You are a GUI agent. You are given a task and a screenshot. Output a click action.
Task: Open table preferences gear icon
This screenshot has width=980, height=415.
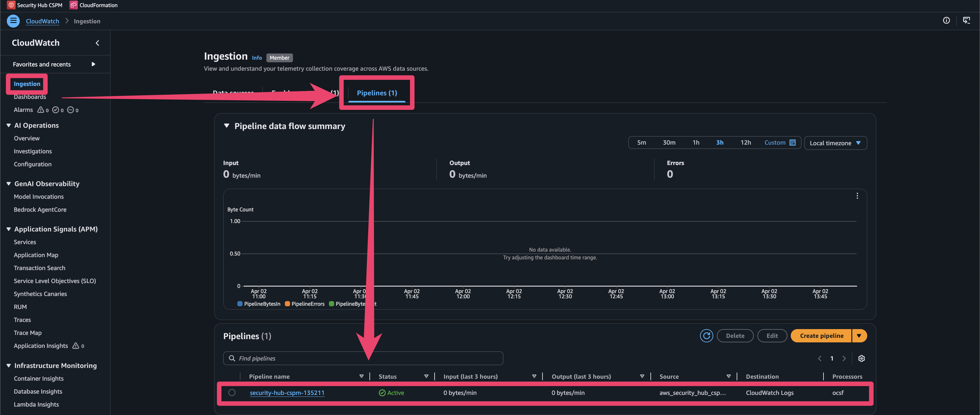point(861,358)
